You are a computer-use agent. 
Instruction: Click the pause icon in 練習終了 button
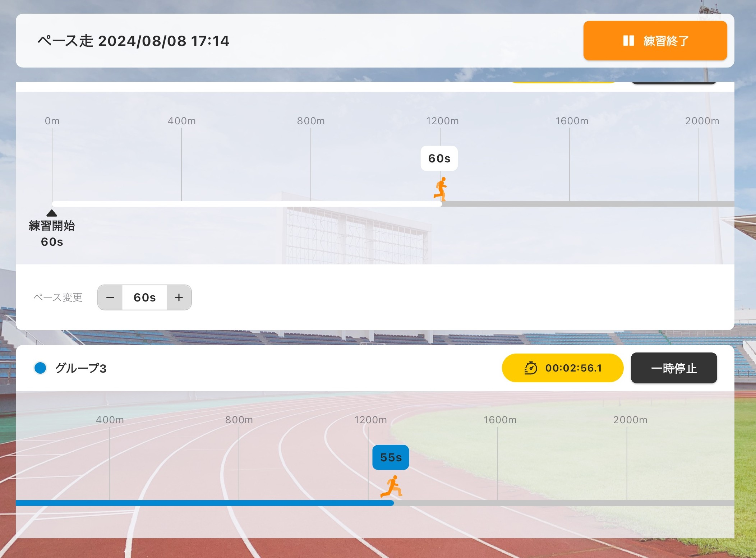click(x=628, y=41)
